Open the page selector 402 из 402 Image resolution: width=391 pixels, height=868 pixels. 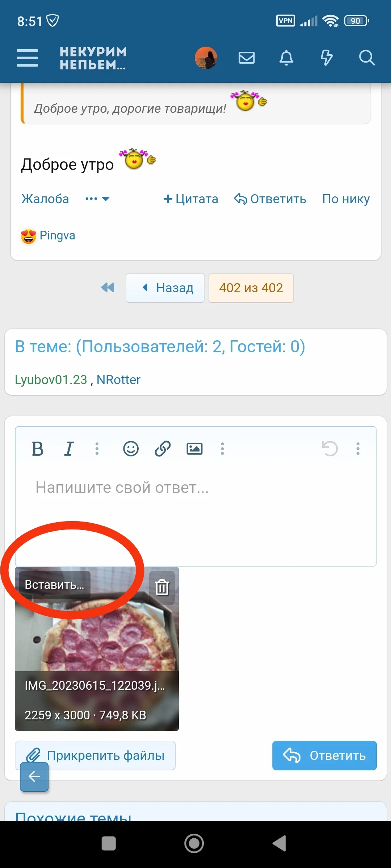[x=251, y=288]
